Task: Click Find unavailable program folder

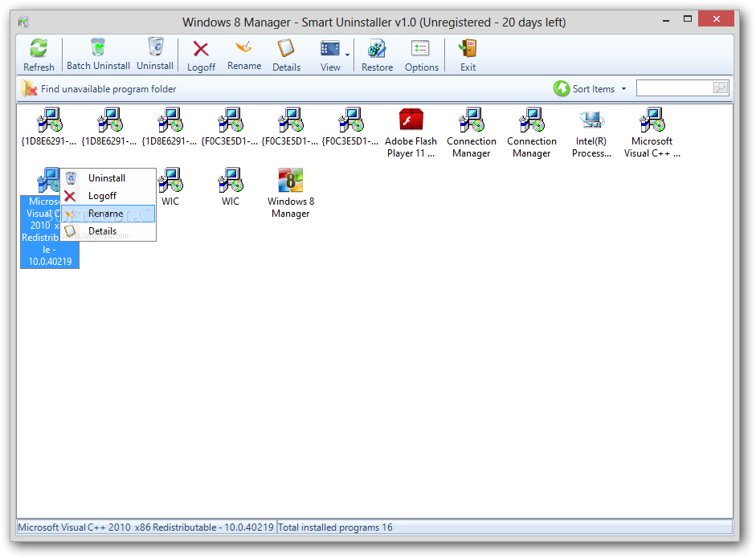Action: coord(99,88)
